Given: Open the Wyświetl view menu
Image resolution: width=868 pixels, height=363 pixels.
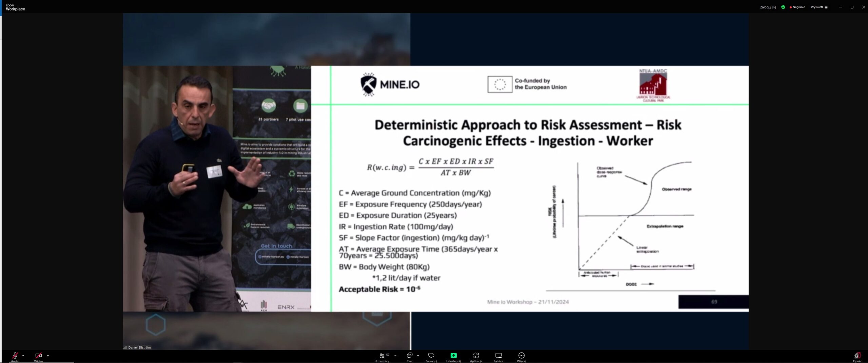Looking at the screenshot, I should [x=819, y=7].
